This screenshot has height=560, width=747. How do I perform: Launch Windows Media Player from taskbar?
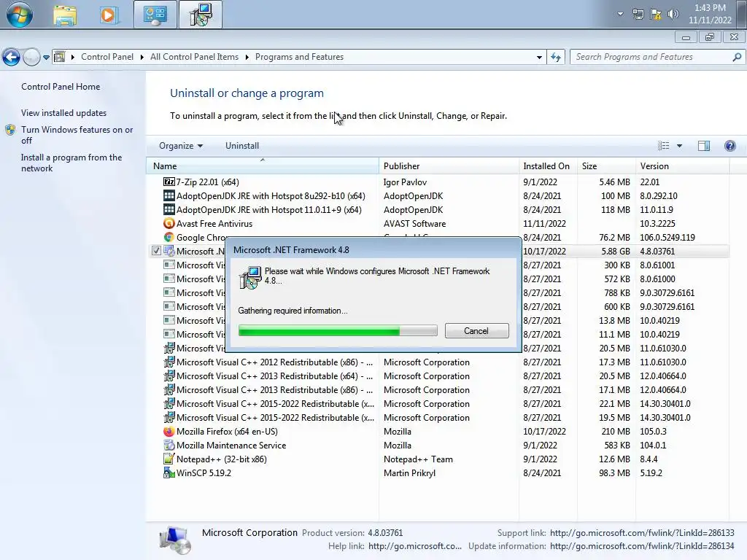[x=108, y=15]
